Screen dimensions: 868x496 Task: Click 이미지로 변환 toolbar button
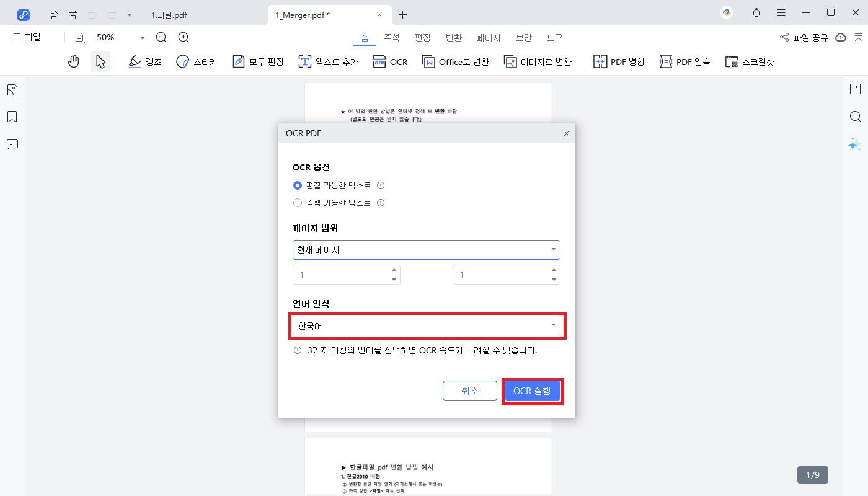(x=538, y=62)
